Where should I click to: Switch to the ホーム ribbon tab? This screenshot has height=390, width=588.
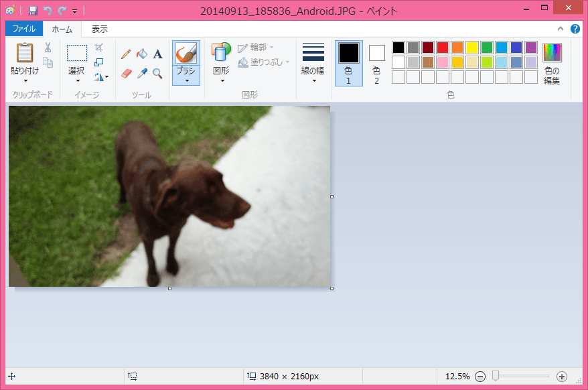[x=62, y=29]
